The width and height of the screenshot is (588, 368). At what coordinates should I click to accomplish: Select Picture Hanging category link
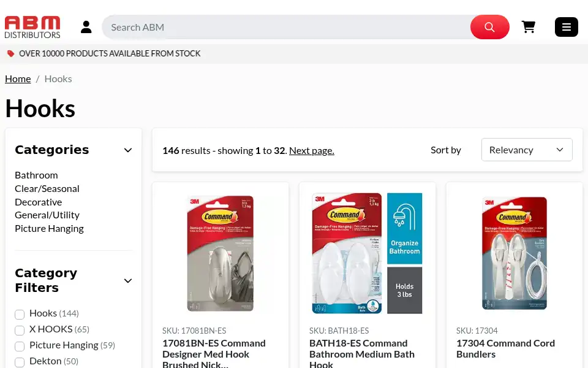[x=49, y=229]
